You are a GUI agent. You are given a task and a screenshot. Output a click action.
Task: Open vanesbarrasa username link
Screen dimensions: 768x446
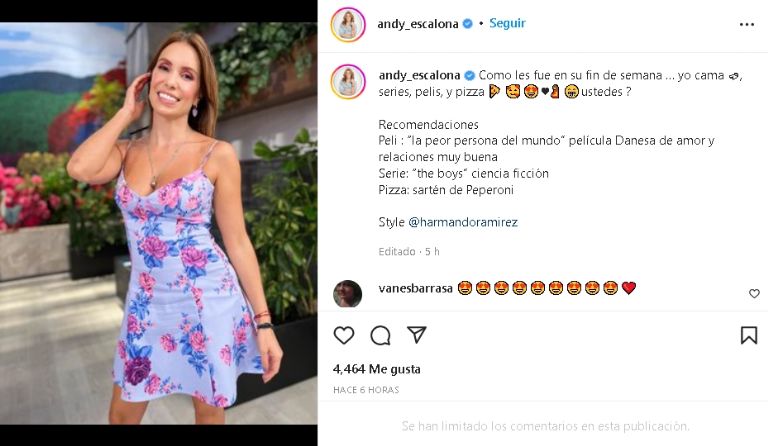[x=415, y=288]
